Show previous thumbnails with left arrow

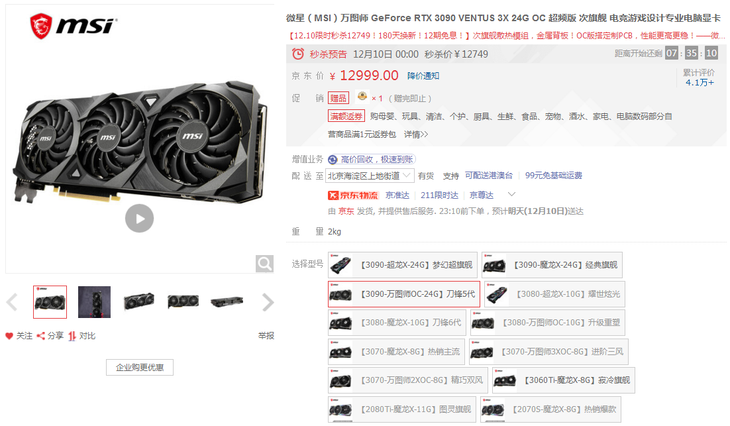[12, 302]
